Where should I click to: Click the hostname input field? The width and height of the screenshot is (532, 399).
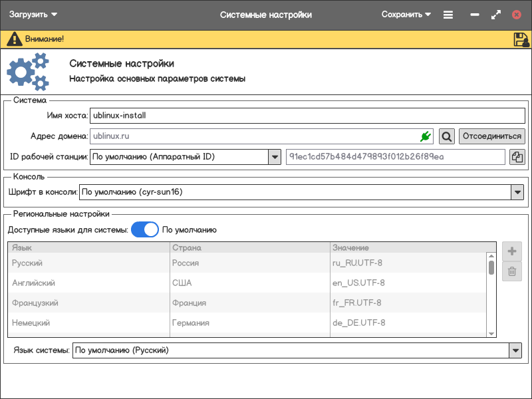pos(307,115)
